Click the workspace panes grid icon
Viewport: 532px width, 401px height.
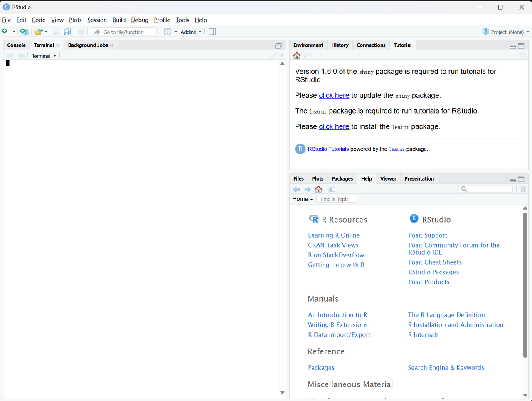[x=167, y=32]
